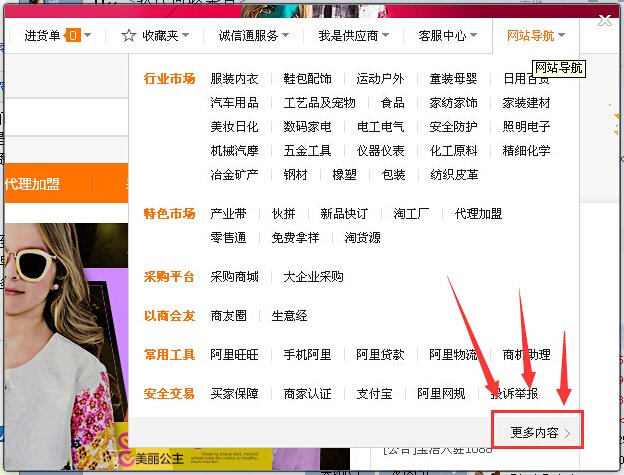
Task: Select the 数码家电 category
Action: coord(307,127)
